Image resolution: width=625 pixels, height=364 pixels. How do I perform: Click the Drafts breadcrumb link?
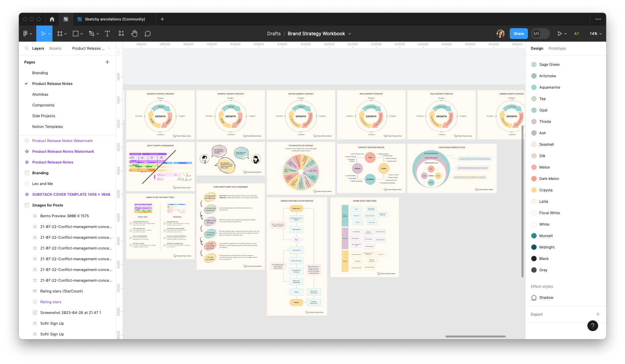(x=274, y=34)
